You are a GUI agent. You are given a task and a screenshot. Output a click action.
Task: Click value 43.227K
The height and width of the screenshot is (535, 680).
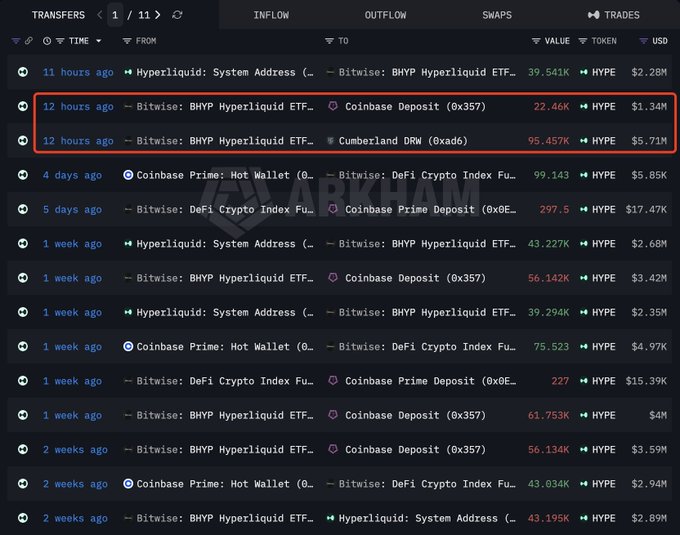pyautogui.click(x=548, y=244)
